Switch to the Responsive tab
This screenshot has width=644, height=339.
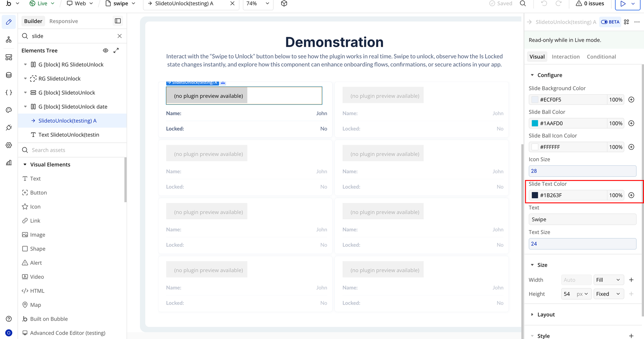pyautogui.click(x=64, y=21)
